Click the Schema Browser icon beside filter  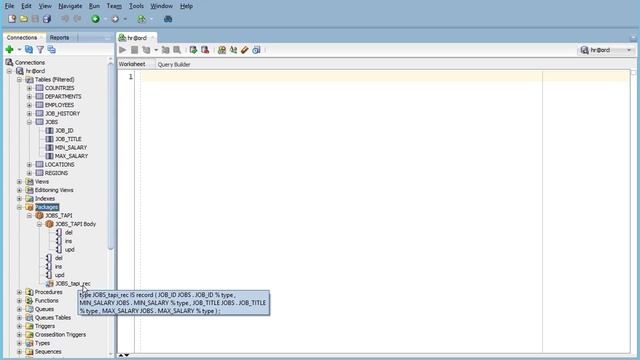click(51, 50)
